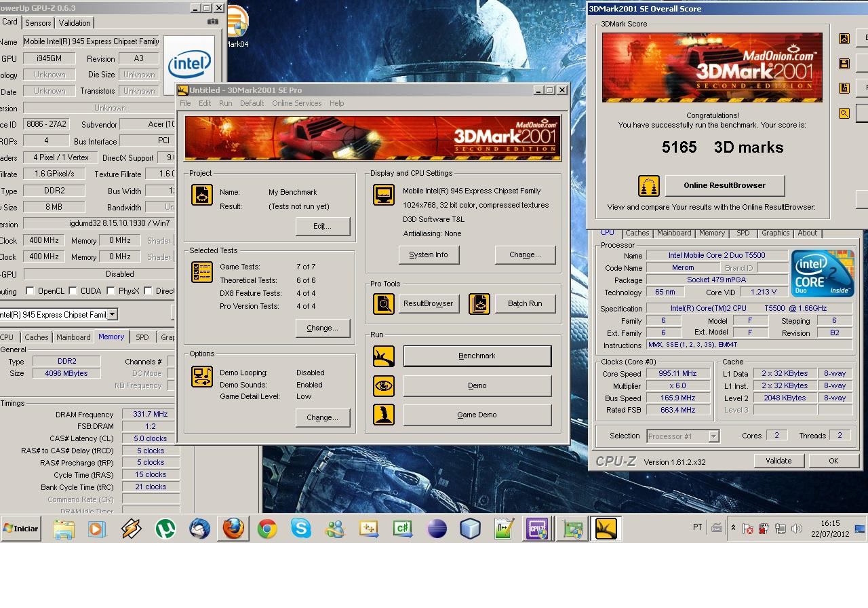Click the processor name 'Intel Mobile Core 2 Duo T5500'
Viewport: 868px width, 608px height.
(x=717, y=256)
